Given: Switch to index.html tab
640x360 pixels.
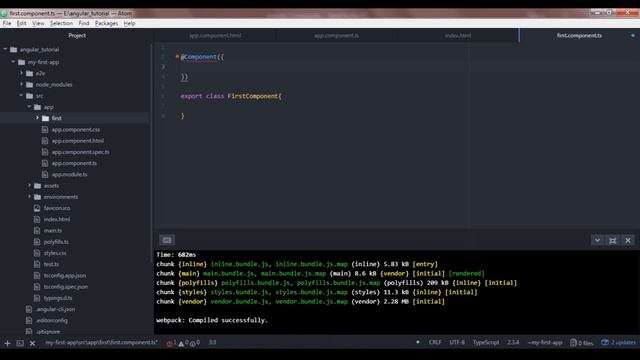Looking at the screenshot, I should click(x=458, y=36).
